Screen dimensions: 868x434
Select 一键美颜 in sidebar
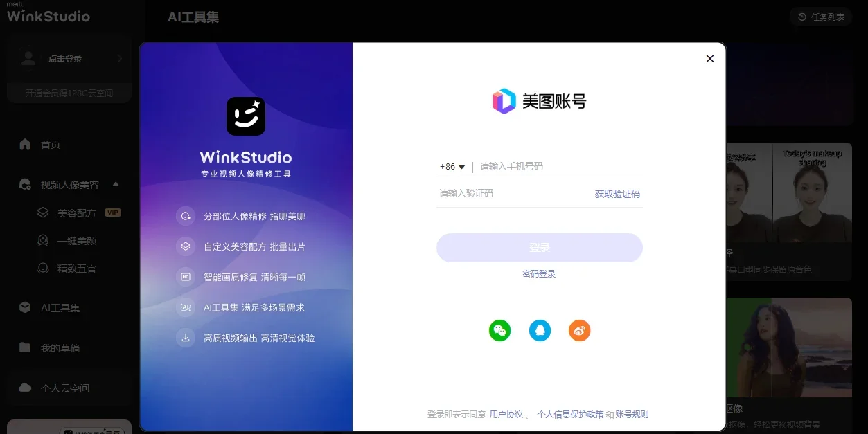tap(76, 240)
